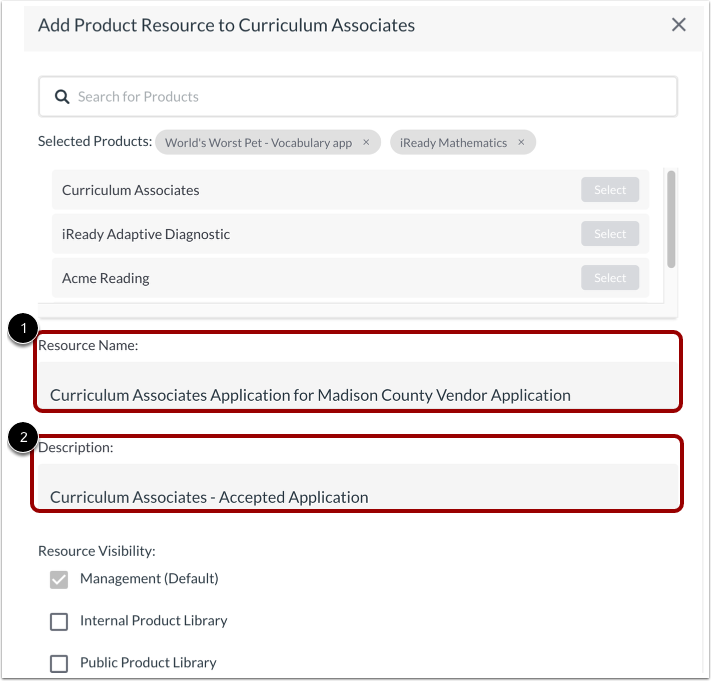Enable Internal Product Library visibility
The image size is (711, 681).
(x=59, y=622)
